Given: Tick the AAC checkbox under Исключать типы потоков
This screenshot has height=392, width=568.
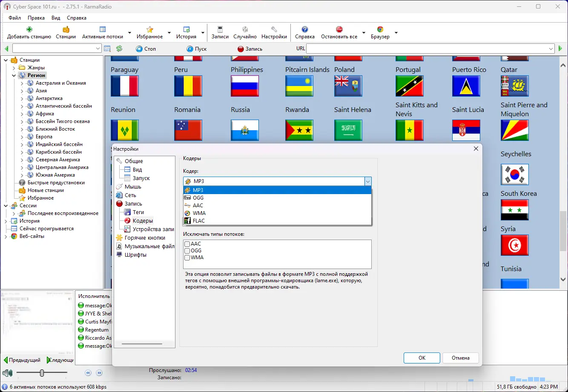Looking at the screenshot, I should tap(187, 244).
